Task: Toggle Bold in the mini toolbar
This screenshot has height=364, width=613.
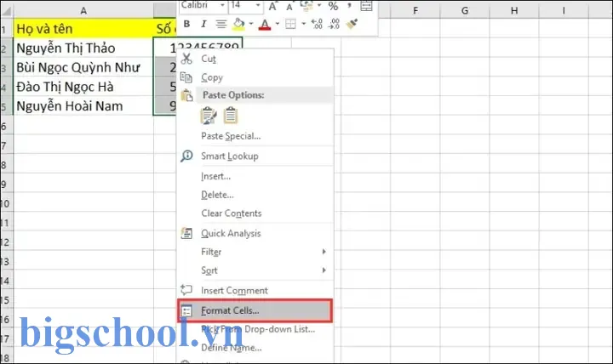Action: click(186, 24)
